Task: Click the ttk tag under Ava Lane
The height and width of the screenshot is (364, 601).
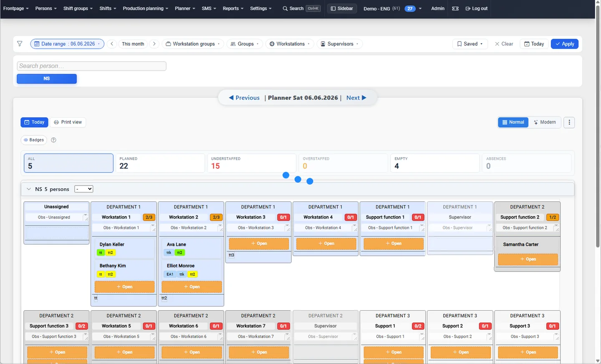Action: 169,253
